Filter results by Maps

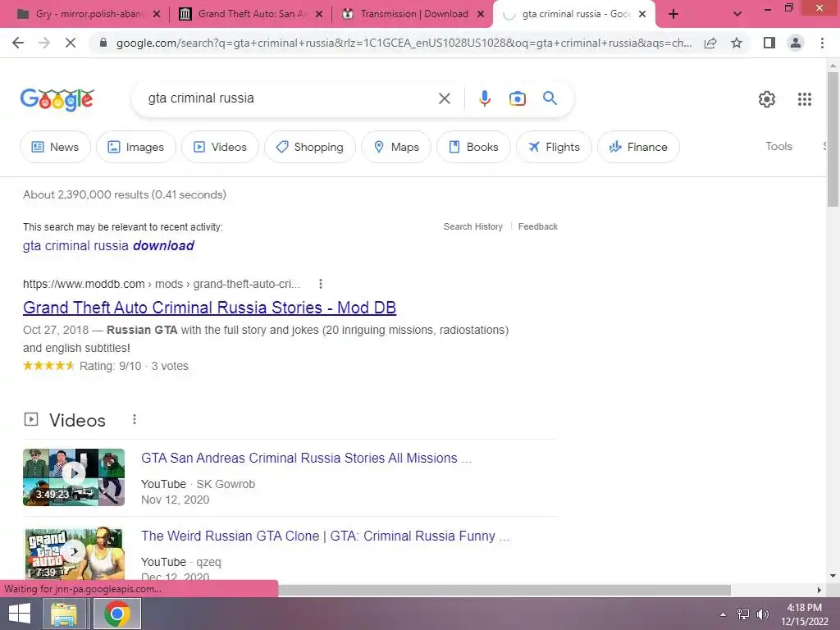point(396,147)
